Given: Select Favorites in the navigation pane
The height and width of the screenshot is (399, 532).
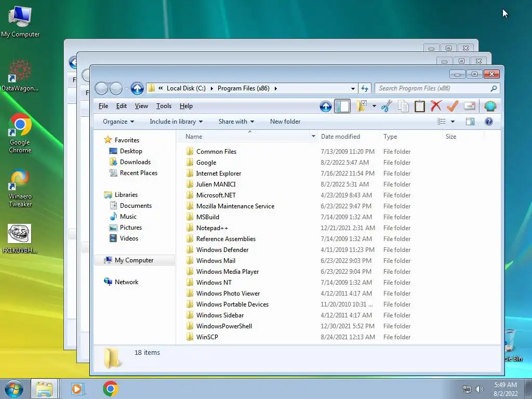Looking at the screenshot, I should pyautogui.click(x=127, y=140).
